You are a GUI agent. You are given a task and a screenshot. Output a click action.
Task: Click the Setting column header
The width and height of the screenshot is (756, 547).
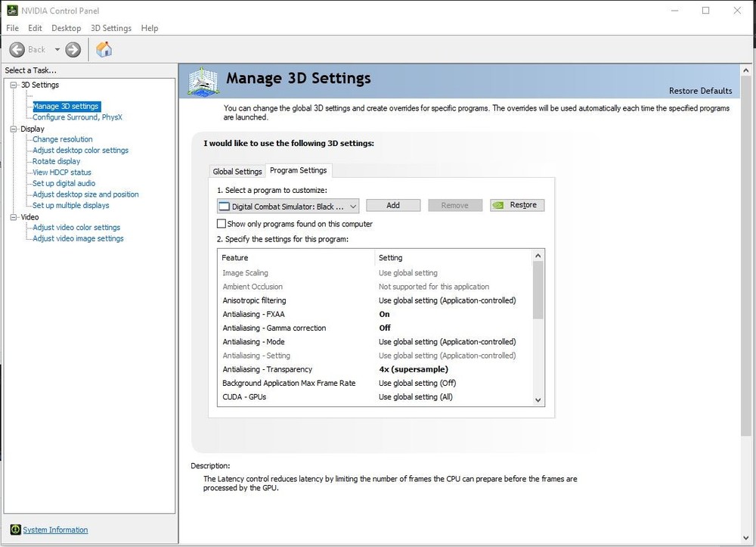point(453,257)
